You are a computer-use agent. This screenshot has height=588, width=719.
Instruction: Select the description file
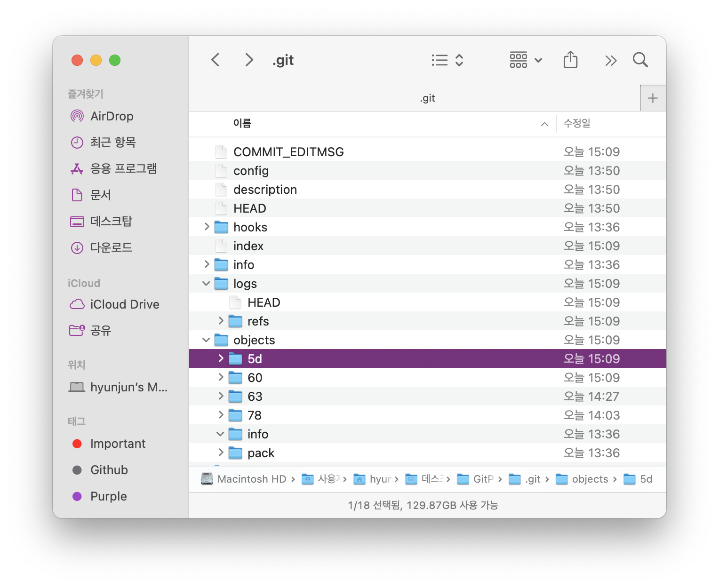coord(428,189)
